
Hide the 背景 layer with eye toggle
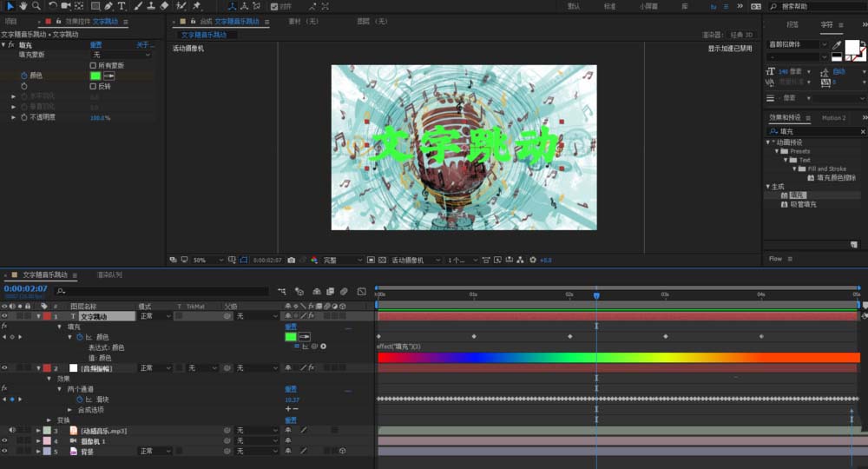(x=4, y=451)
